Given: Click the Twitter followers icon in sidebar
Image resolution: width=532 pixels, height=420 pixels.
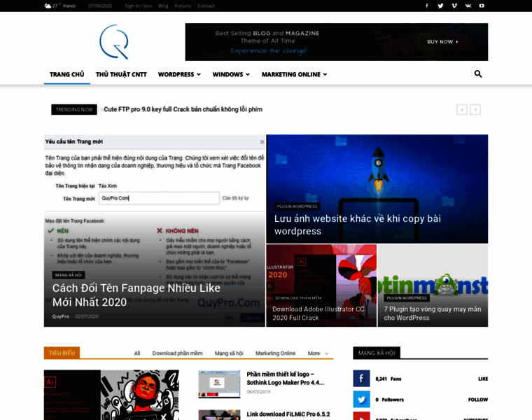Looking at the screenshot, I should pos(361,400).
